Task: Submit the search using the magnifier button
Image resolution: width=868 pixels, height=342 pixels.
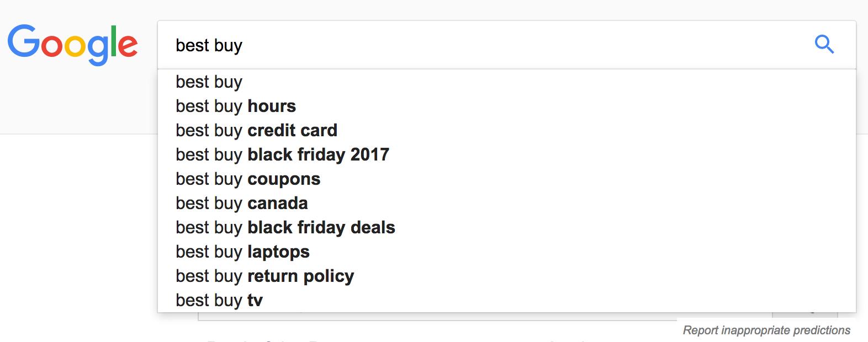Action: 824,44
